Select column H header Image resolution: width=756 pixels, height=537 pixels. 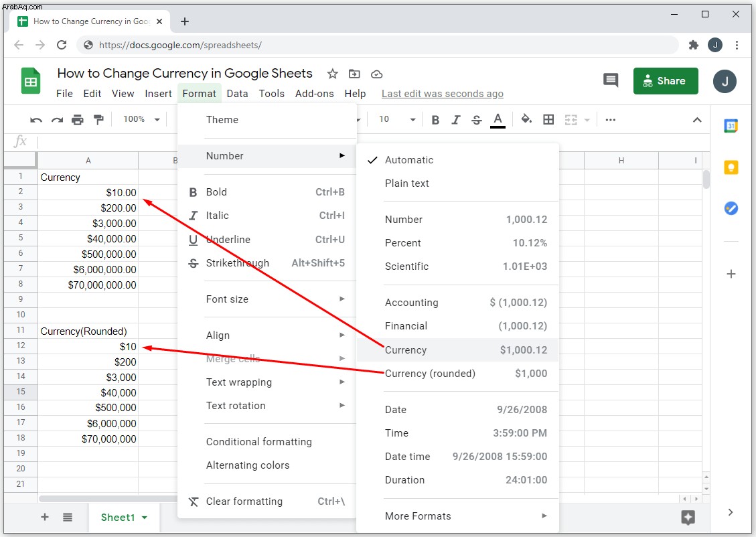621,161
